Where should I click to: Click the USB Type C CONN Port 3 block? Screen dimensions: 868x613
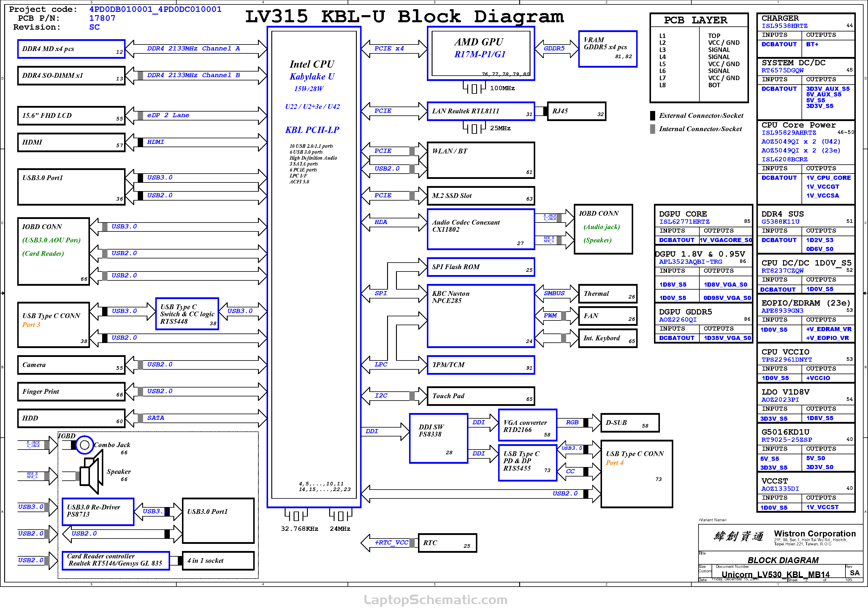53,325
